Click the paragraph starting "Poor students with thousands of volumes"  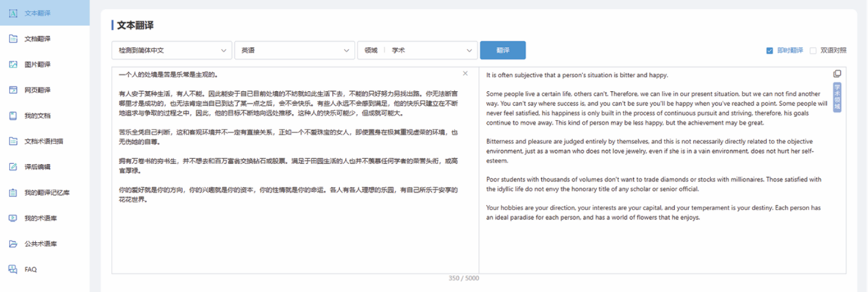pyautogui.click(x=654, y=184)
